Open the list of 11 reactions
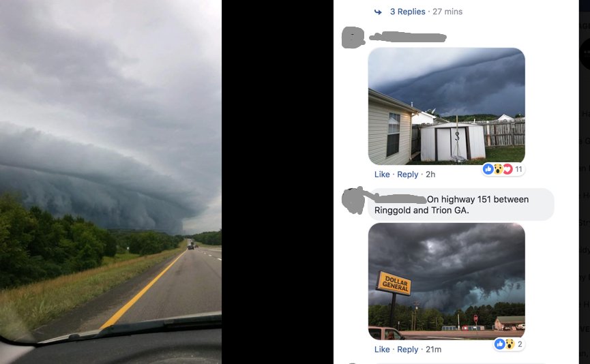 [519, 169]
